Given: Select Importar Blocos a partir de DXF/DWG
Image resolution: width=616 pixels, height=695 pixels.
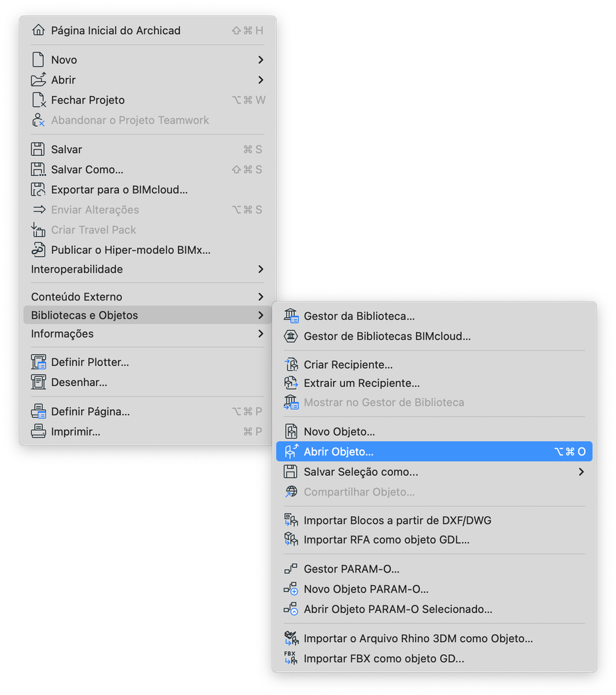Looking at the screenshot, I should (434, 520).
